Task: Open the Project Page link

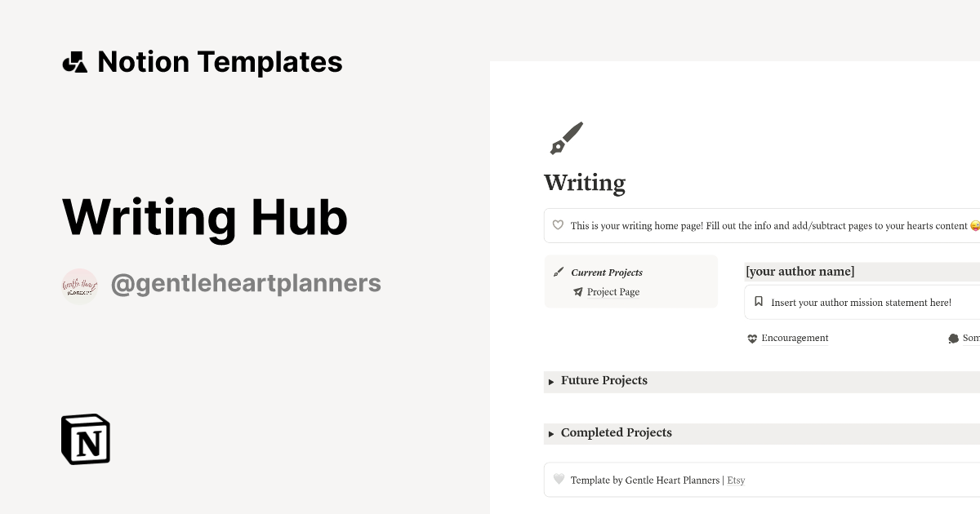Action: 612,291
